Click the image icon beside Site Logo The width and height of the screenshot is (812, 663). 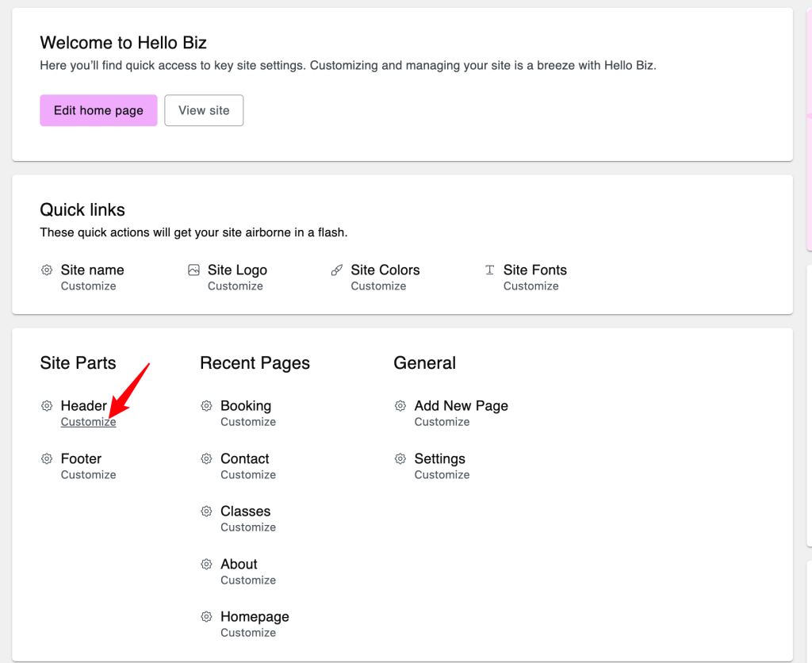tap(193, 270)
